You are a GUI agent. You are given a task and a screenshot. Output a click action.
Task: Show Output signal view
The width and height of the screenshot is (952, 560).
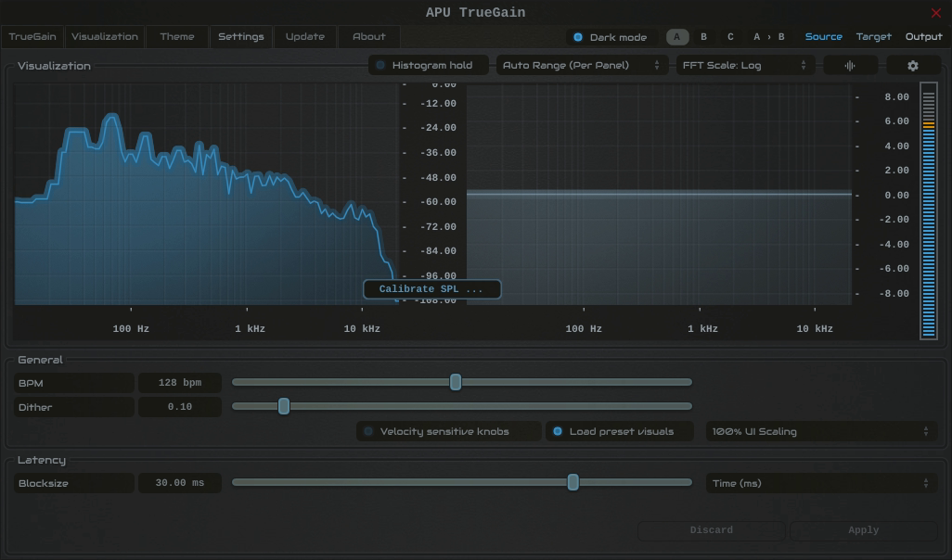[x=923, y=37]
